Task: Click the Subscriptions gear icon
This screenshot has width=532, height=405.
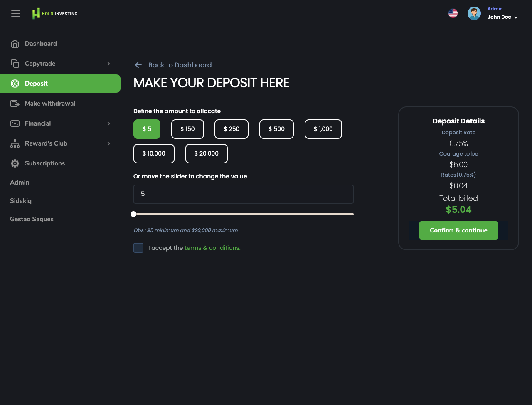Action: click(15, 163)
